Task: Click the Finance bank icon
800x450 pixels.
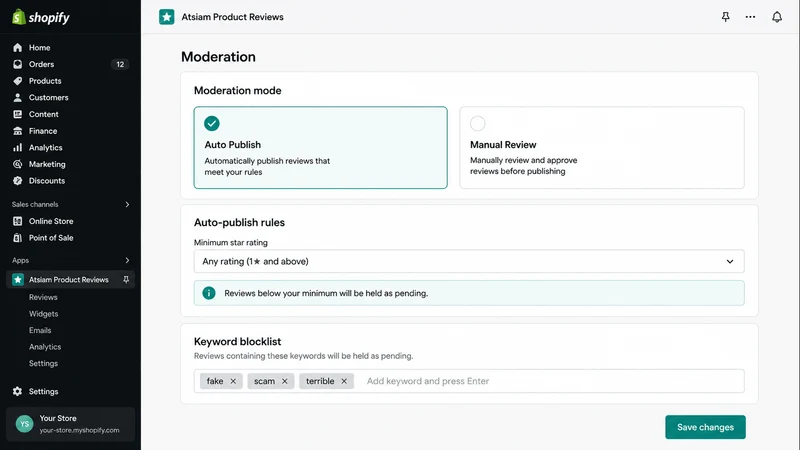Action: pyautogui.click(x=17, y=131)
